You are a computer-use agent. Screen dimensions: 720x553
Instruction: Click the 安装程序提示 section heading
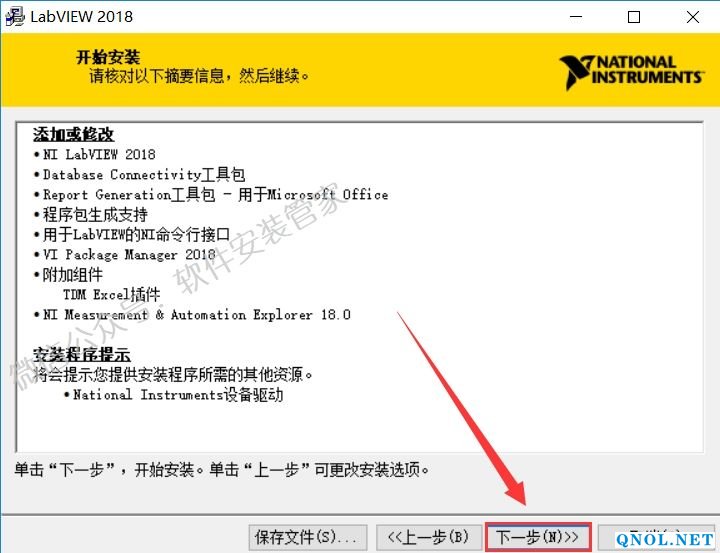coord(82,355)
